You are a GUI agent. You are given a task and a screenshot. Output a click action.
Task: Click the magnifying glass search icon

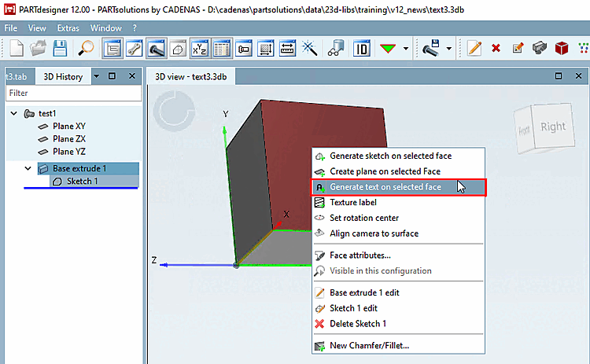(86, 49)
